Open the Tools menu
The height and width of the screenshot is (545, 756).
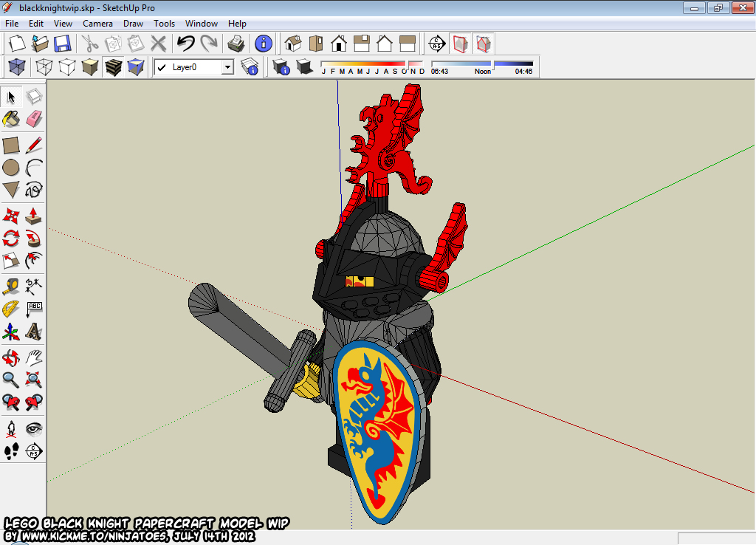click(164, 23)
